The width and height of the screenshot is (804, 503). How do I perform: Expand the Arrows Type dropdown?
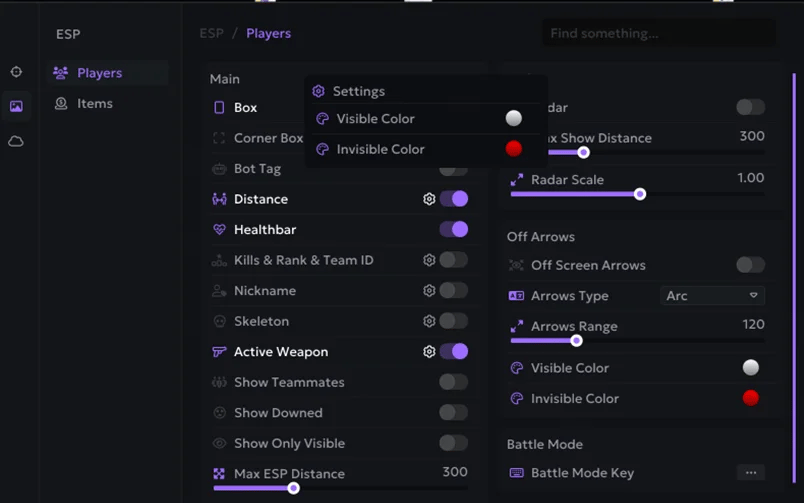(713, 296)
